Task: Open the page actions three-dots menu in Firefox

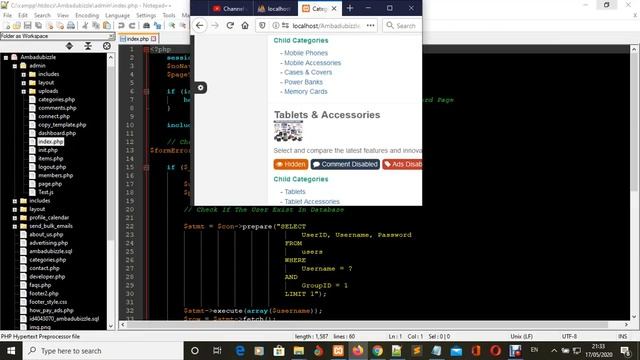Action: 370,25
